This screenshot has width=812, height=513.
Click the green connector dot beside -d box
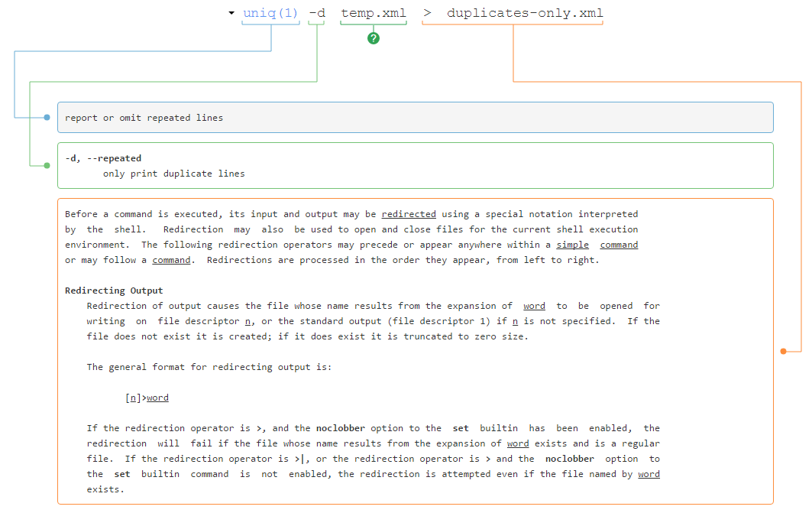point(47,165)
